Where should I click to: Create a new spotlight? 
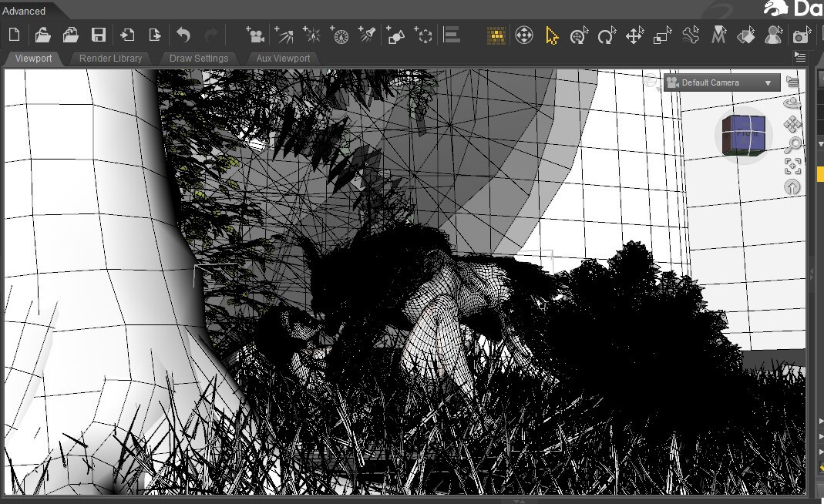(367, 35)
